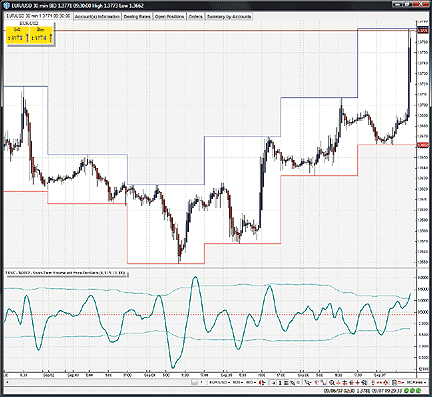The width and height of the screenshot is (432, 397).
Task: Open the Summary by Accounts tab
Action: pyautogui.click(x=229, y=16)
